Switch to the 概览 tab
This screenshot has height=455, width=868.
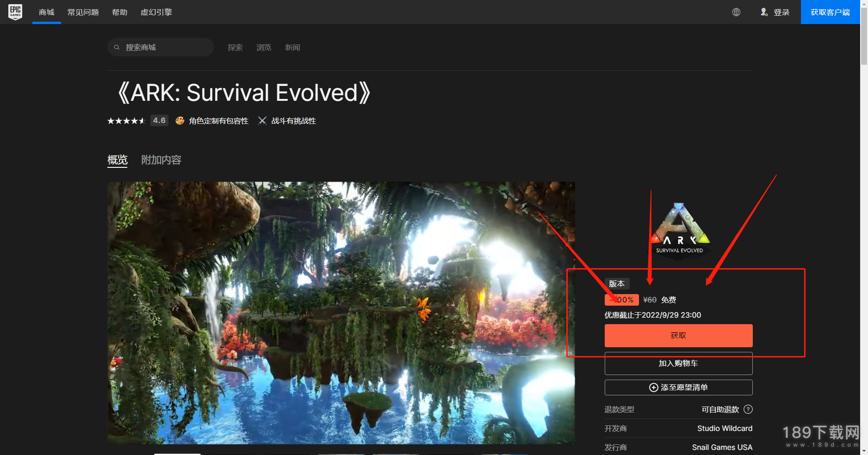118,160
